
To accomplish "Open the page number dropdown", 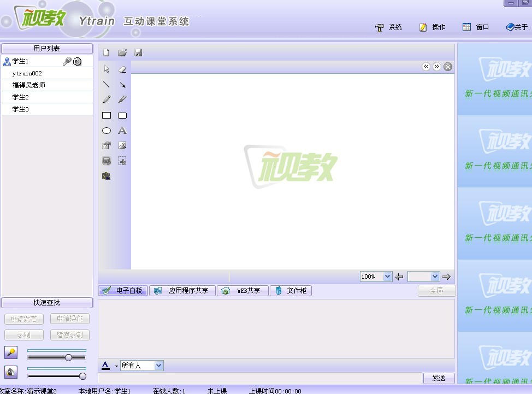I will click(x=435, y=277).
